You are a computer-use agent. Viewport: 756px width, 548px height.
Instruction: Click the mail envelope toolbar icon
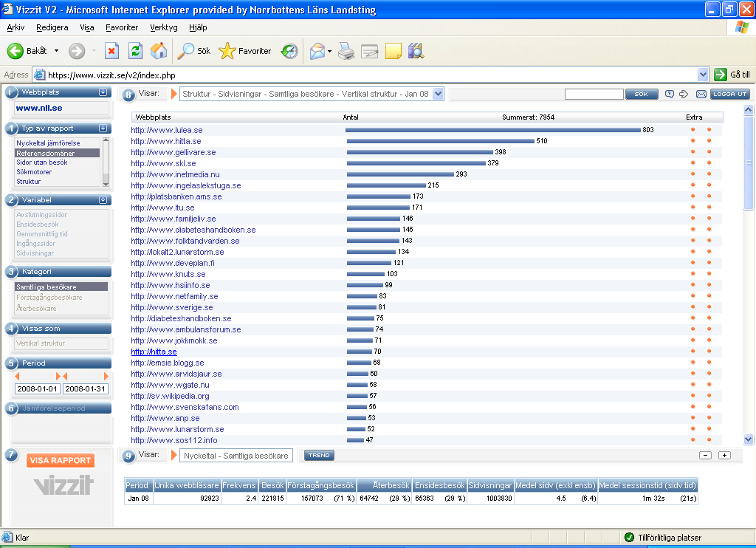pyautogui.click(x=317, y=51)
